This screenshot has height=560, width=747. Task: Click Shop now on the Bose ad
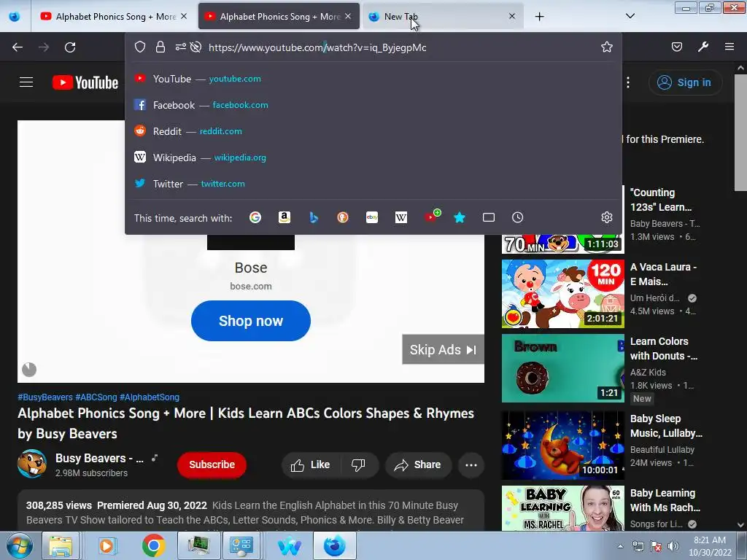click(251, 321)
